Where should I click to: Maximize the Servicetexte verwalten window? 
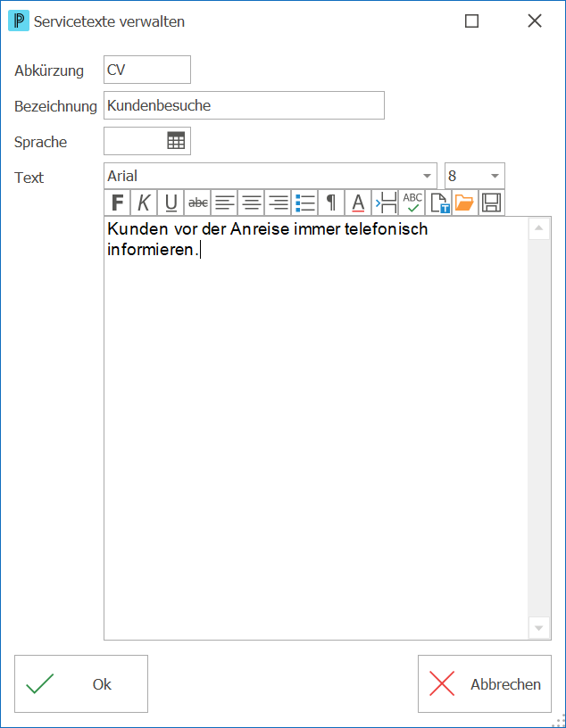pyautogui.click(x=471, y=21)
